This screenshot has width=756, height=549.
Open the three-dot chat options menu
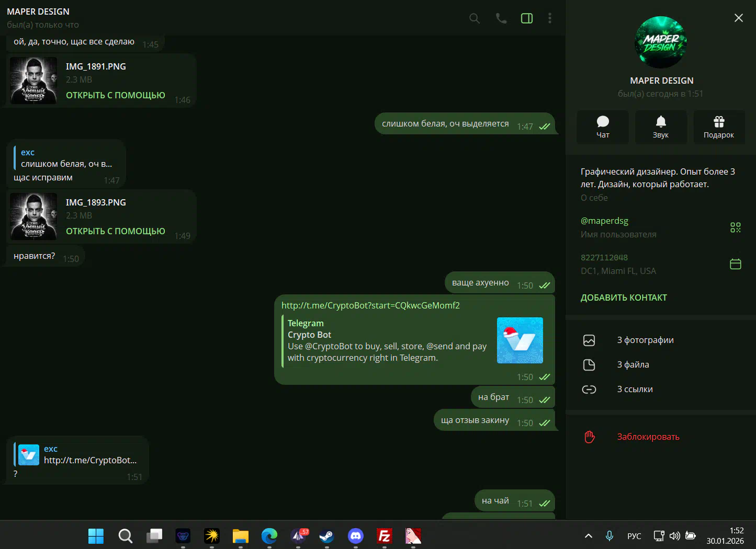click(x=549, y=18)
